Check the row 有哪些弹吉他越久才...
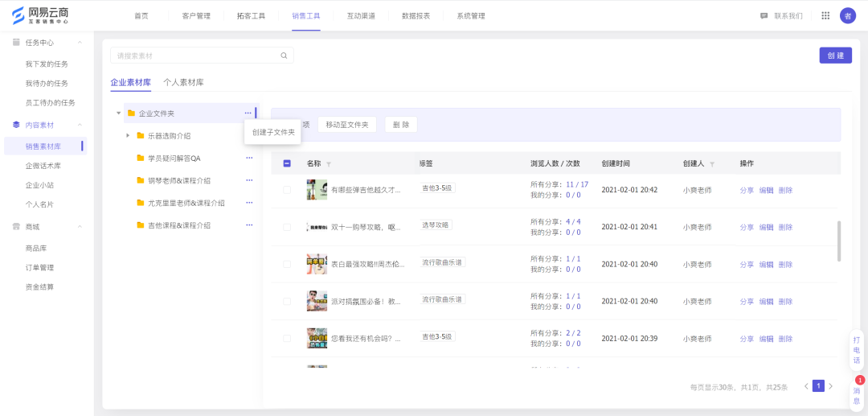The image size is (868, 416). tap(287, 190)
